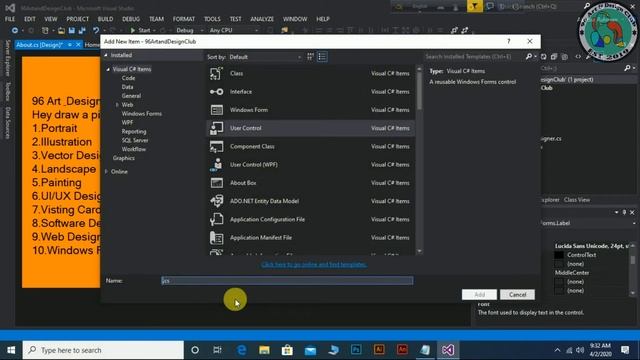Open the Sort by Default dropdown

[265, 57]
